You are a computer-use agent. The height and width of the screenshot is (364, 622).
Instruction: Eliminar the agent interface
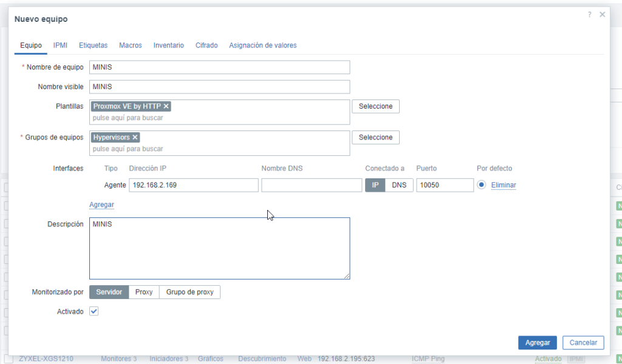[x=504, y=184]
